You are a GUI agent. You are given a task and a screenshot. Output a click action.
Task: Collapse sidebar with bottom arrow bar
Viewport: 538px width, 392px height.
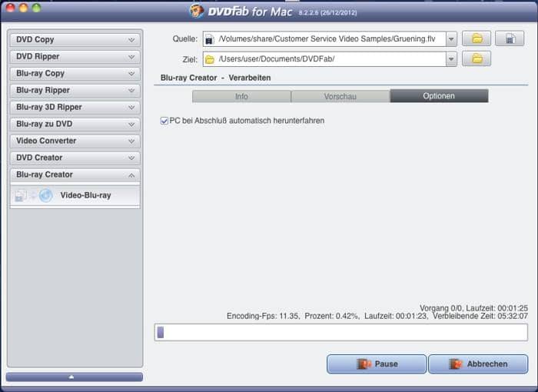(x=75, y=377)
